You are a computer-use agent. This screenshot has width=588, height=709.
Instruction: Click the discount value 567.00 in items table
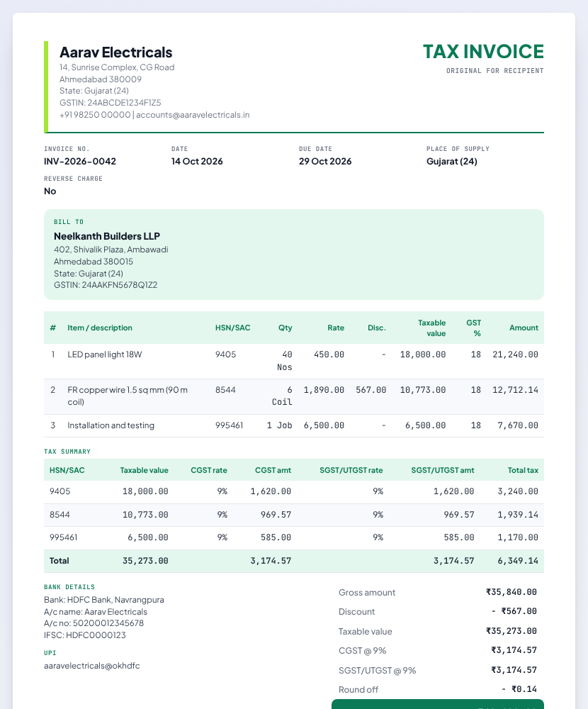tap(371, 390)
